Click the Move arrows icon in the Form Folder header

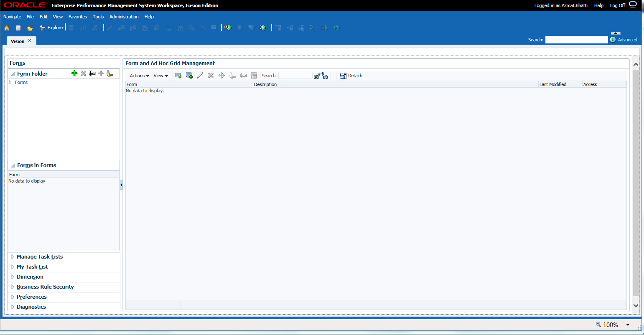101,74
